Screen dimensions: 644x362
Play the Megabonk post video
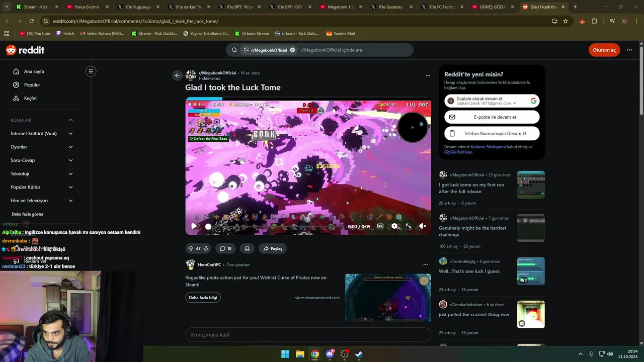point(194,226)
